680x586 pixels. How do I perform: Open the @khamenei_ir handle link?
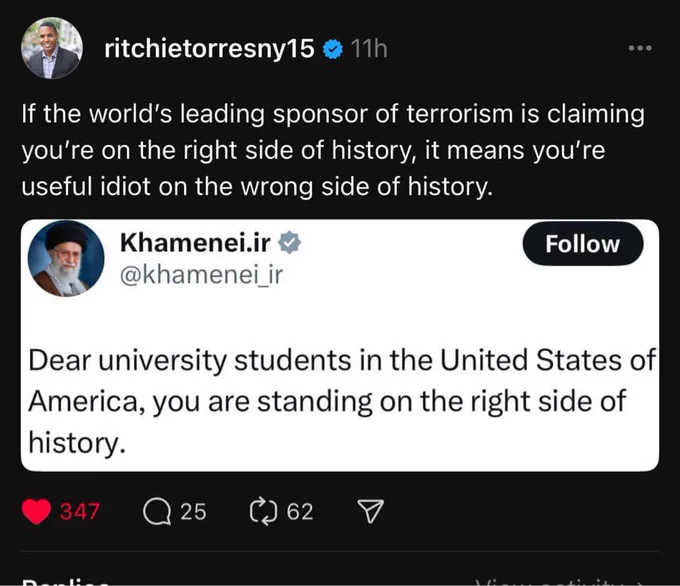[x=201, y=275]
